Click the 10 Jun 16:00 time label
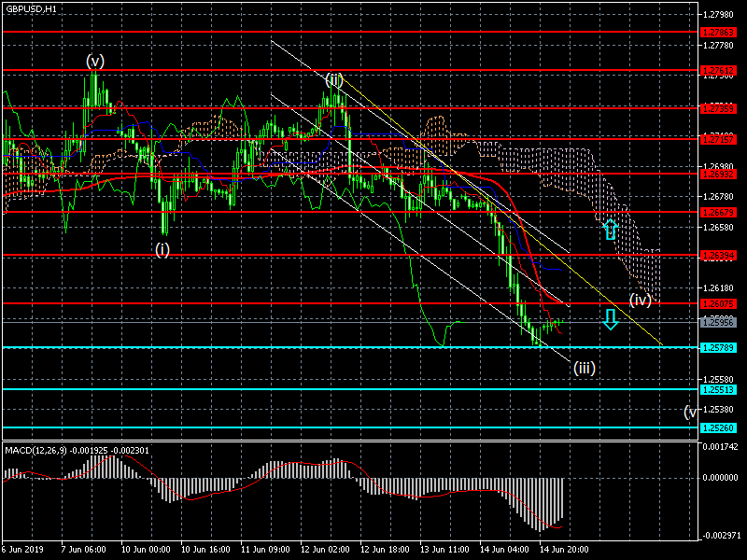 pos(205,549)
